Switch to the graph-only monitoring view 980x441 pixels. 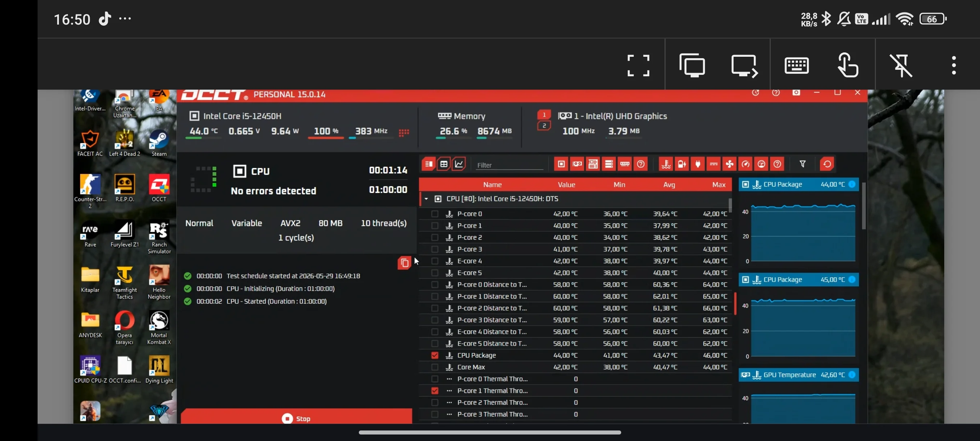(x=459, y=164)
